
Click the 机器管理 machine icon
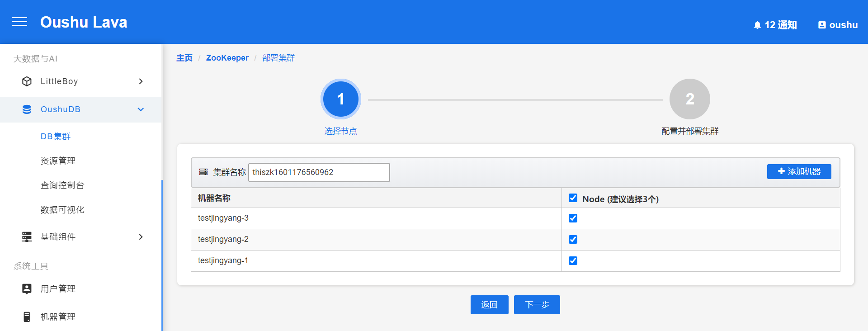27,317
